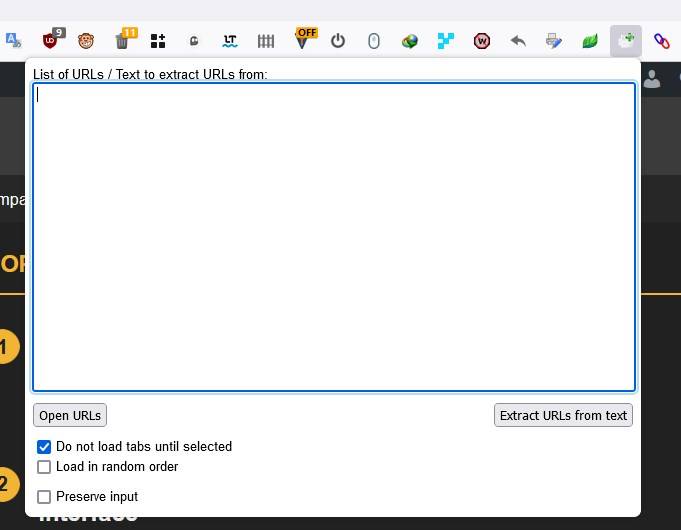Click the Open URLs button
681x530 pixels.
click(70, 415)
